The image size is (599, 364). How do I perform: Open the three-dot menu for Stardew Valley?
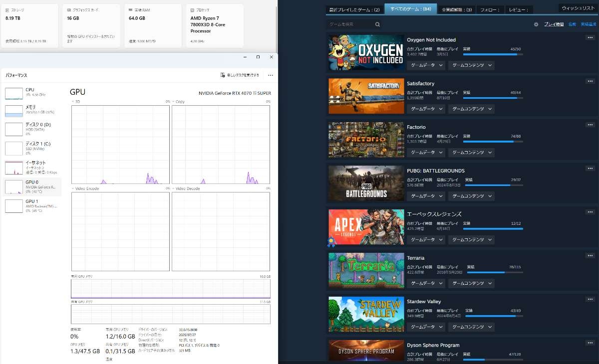[x=590, y=299]
